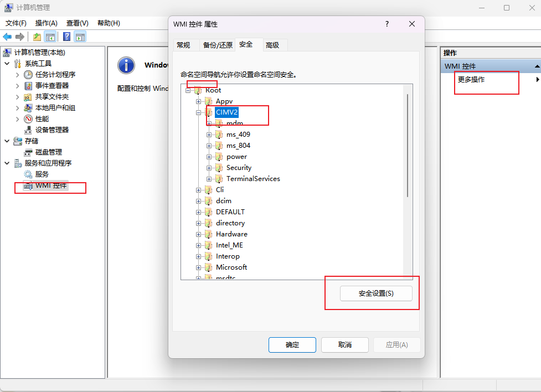Expand the Appv namespace node
Viewport: 541px width, 392px height.
(198, 101)
